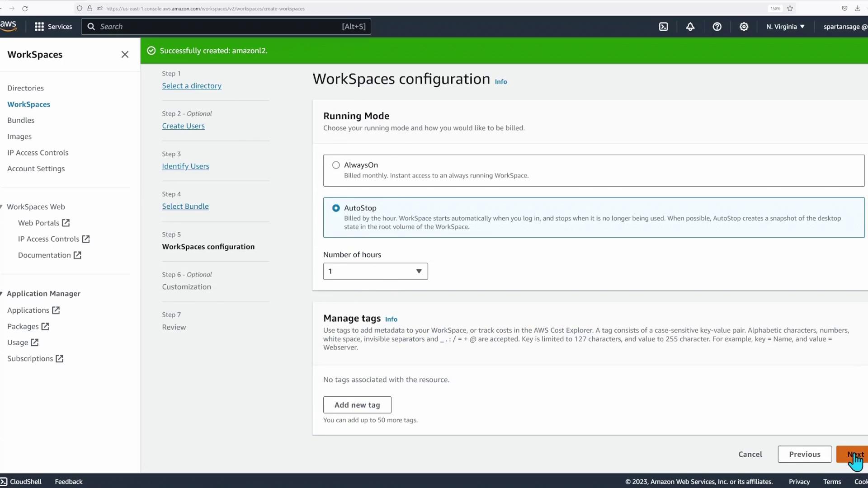The height and width of the screenshot is (488, 868).
Task: Reload the page with browser refresh icon
Action: pyautogui.click(x=25, y=9)
